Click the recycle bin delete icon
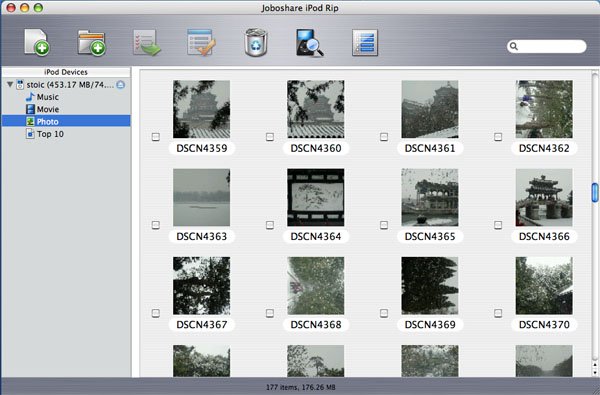 coord(255,42)
